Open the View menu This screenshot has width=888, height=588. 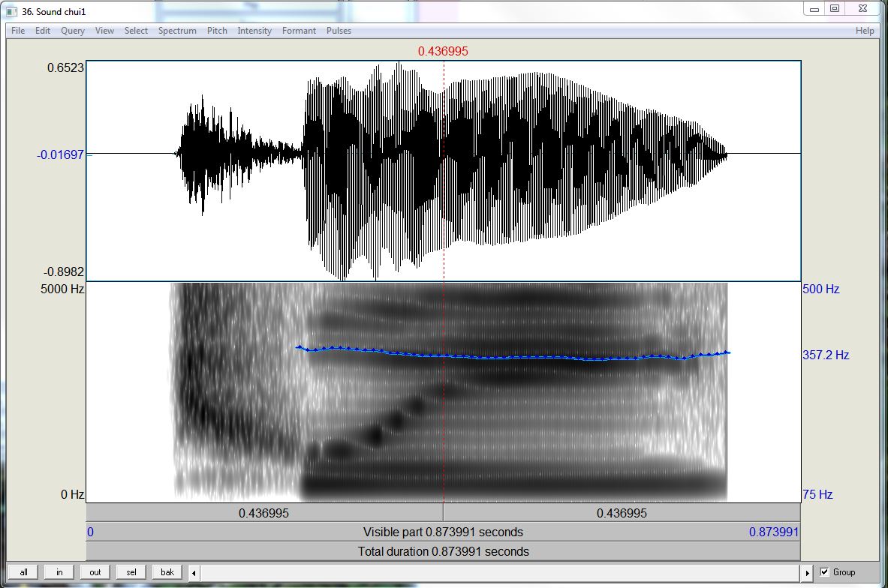pos(104,31)
